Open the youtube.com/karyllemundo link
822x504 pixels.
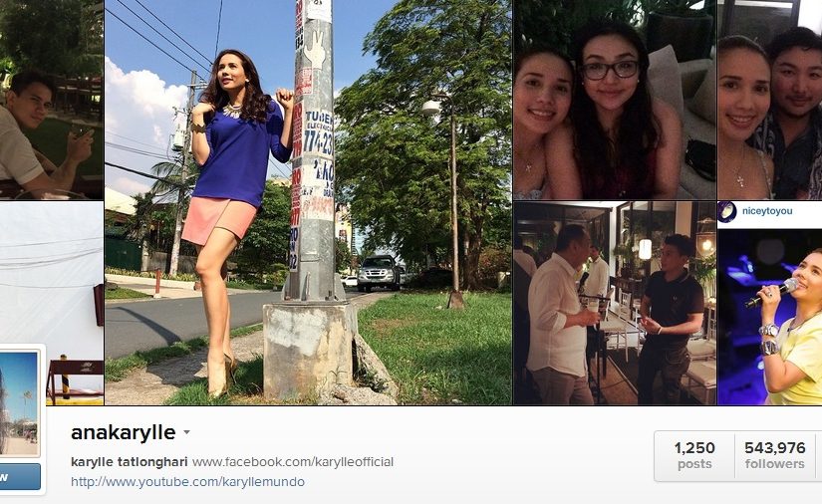187,481
